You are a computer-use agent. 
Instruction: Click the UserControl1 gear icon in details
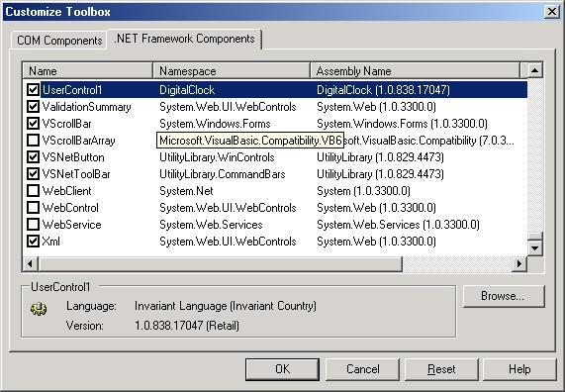pos(39,309)
